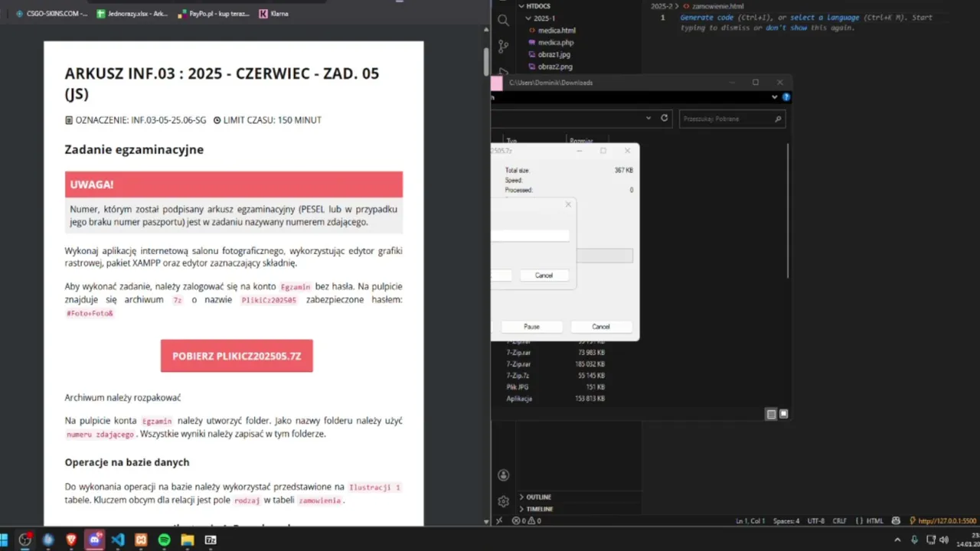Open the 7-Zip taskbar icon
The image size is (980, 551).
(x=211, y=540)
